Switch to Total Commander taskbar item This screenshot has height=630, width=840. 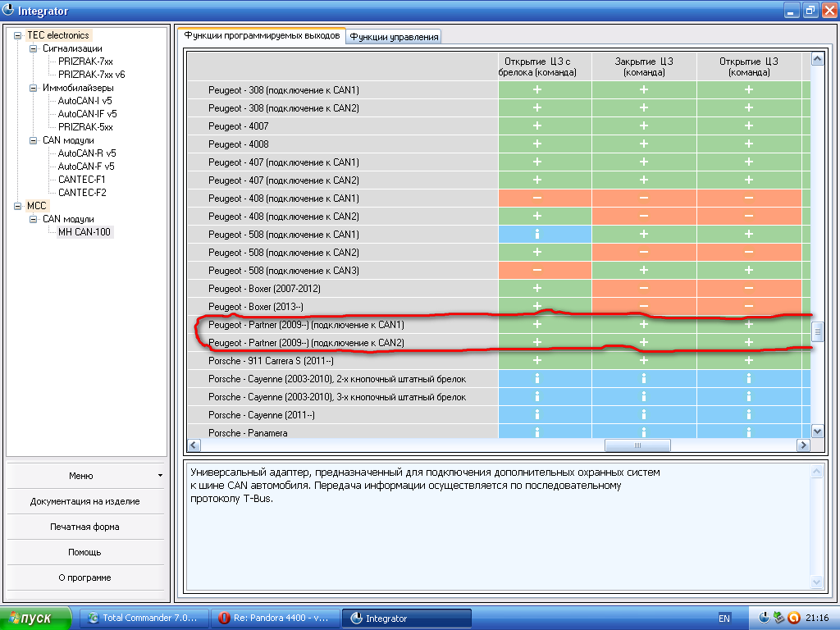[143, 619]
